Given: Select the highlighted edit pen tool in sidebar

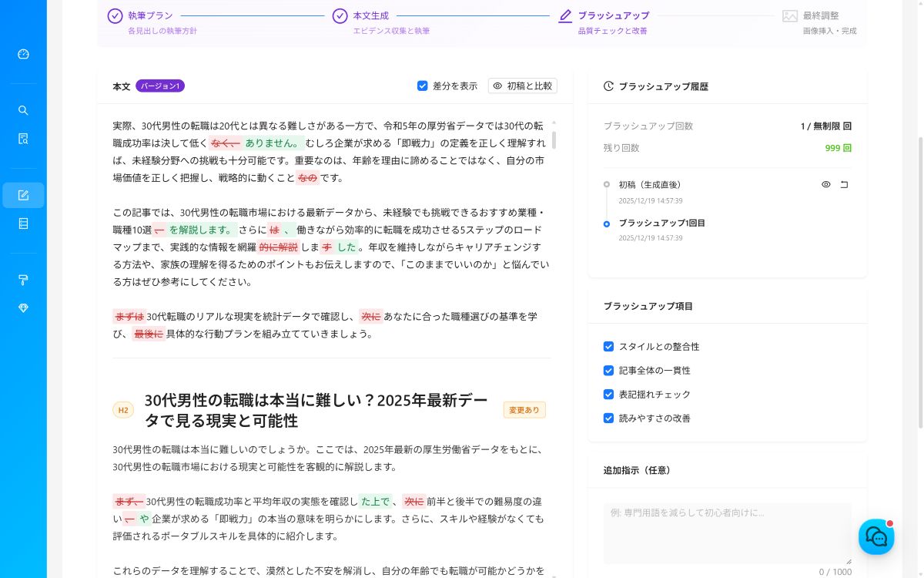Looking at the screenshot, I should pos(23,195).
